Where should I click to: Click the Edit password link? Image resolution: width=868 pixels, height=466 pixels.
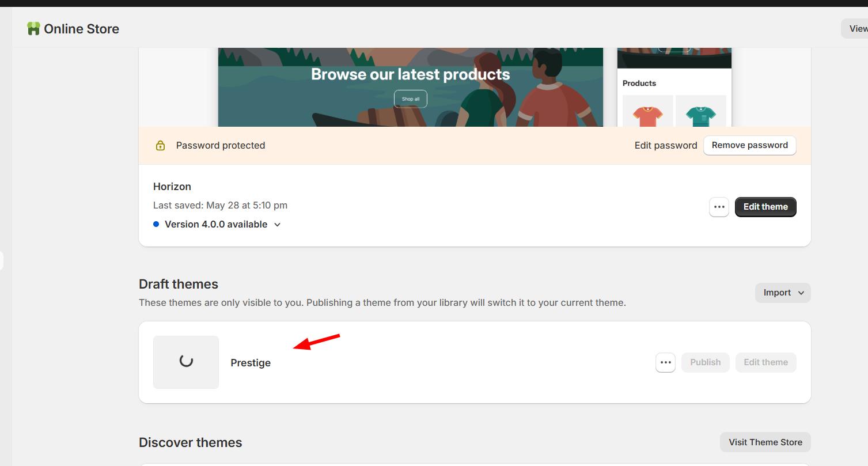point(666,146)
